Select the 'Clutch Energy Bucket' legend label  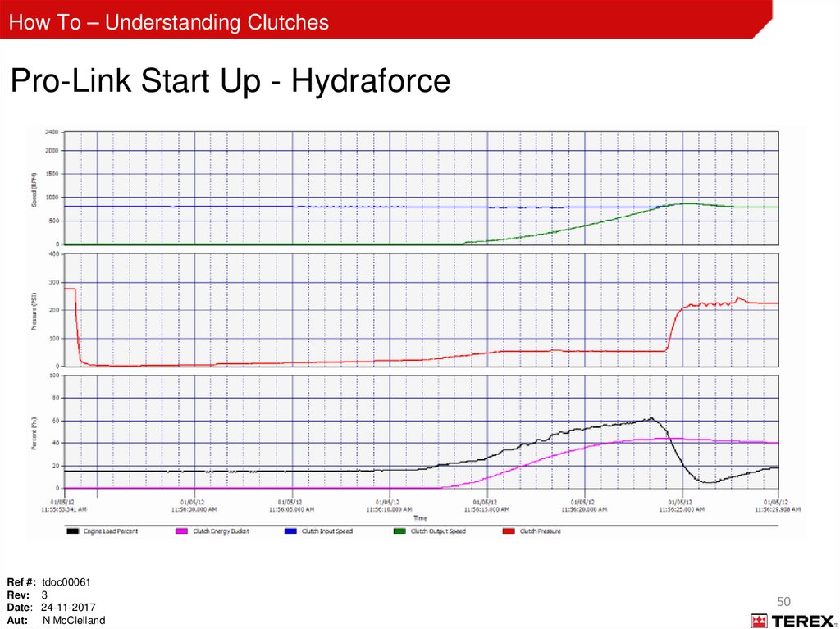click(x=221, y=531)
